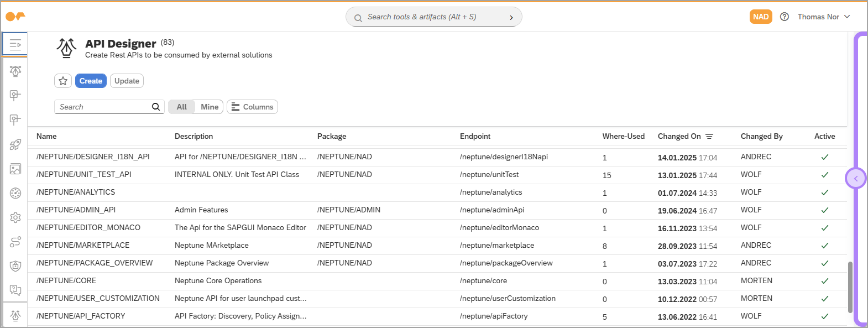Click the 'Neptune Core Operations' description
Viewport: 868px width, 328px height.
(x=218, y=280)
